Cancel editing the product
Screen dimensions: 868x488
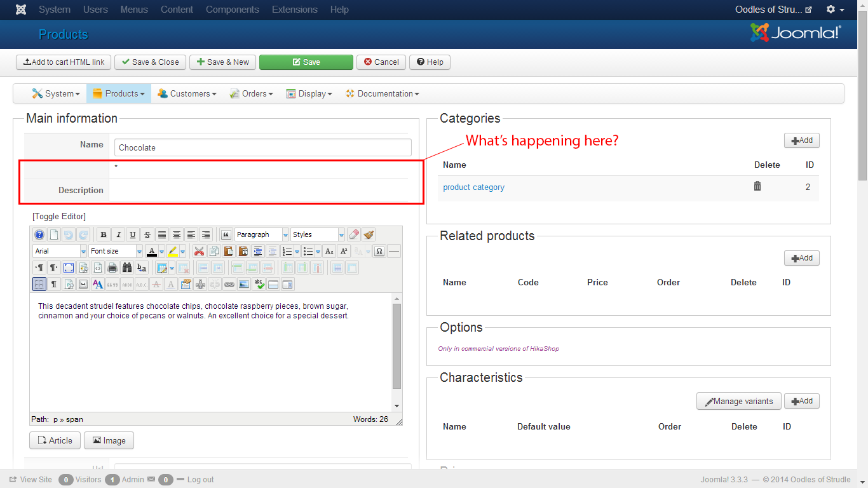coord(381,62)
